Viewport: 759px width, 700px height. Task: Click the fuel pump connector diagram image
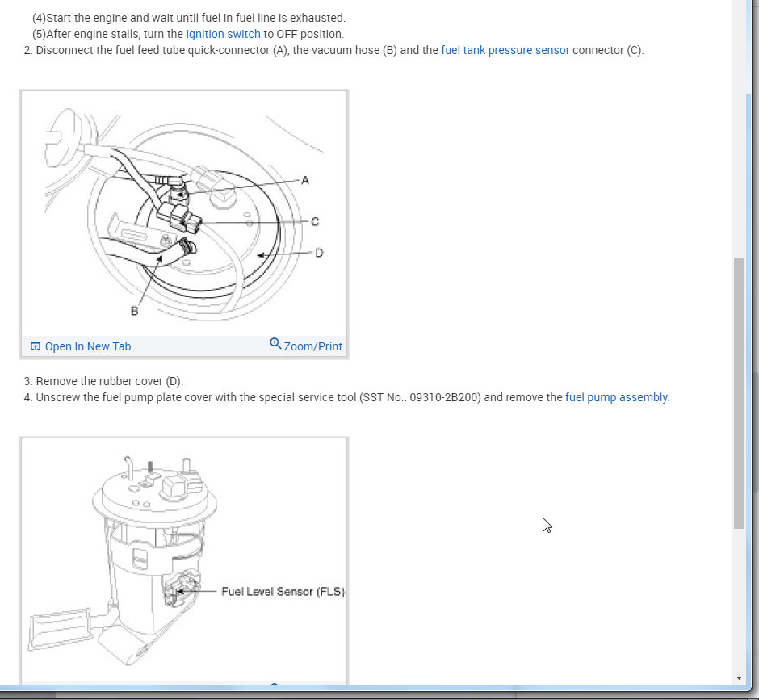coord(184,213)
